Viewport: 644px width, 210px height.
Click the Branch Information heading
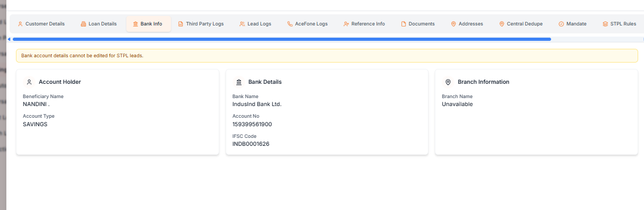coord(483,82)
